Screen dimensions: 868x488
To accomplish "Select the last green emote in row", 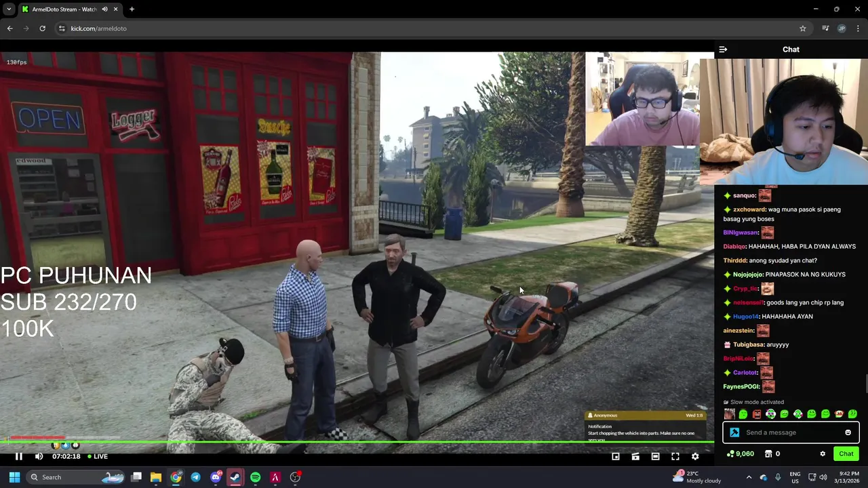I will 852,413.
